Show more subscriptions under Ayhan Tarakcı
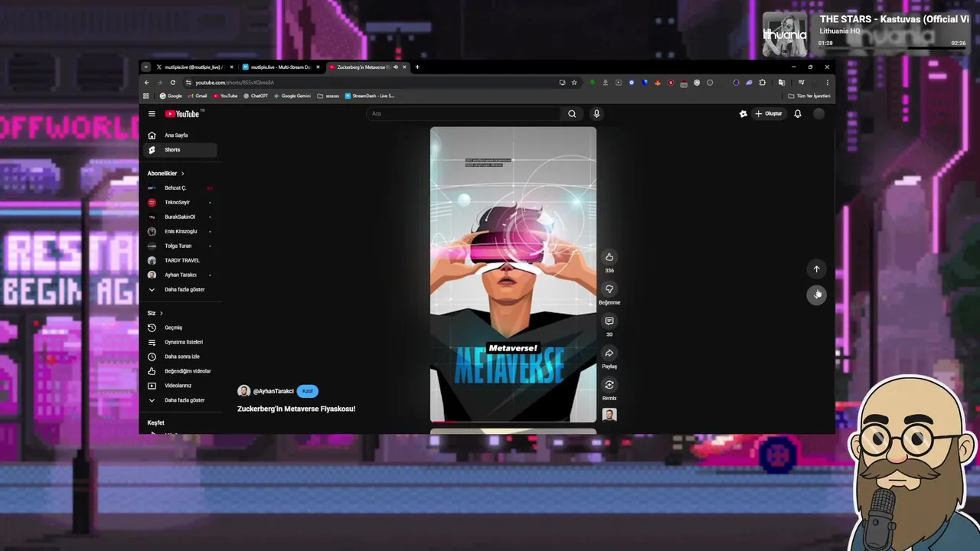 [181, 289]
